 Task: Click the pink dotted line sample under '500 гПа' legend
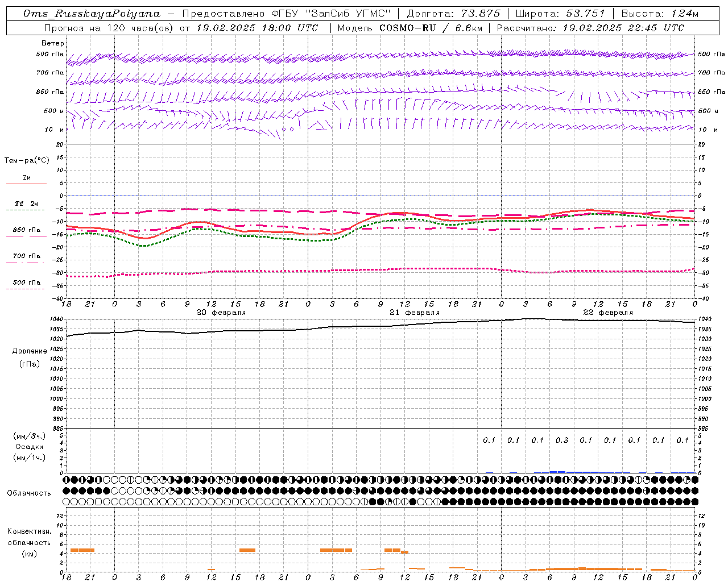click(x=26, y=289)
